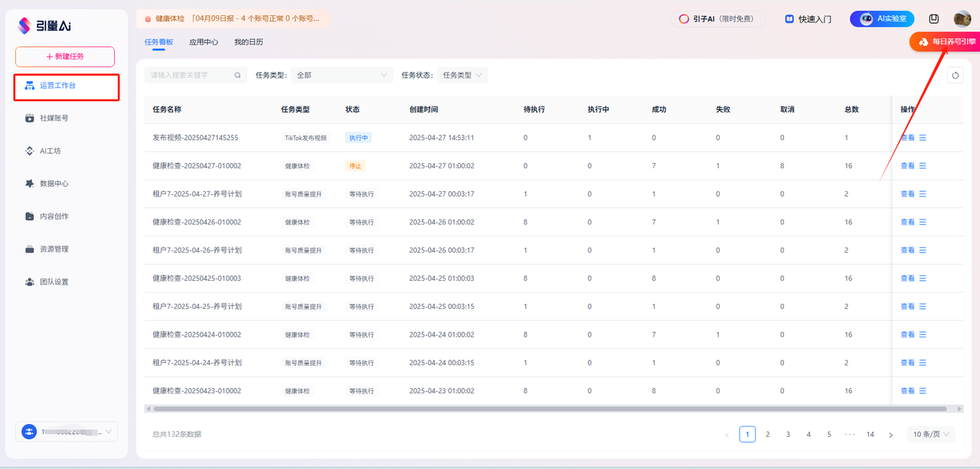Click the search keyword input field
Viewport: 980px width, 469px height.
point(195,75)
